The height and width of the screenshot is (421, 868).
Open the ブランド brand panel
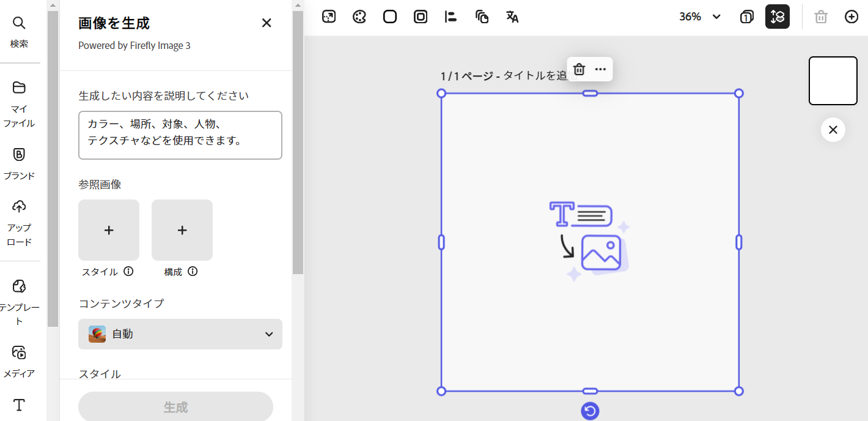[x=19, y=163]
